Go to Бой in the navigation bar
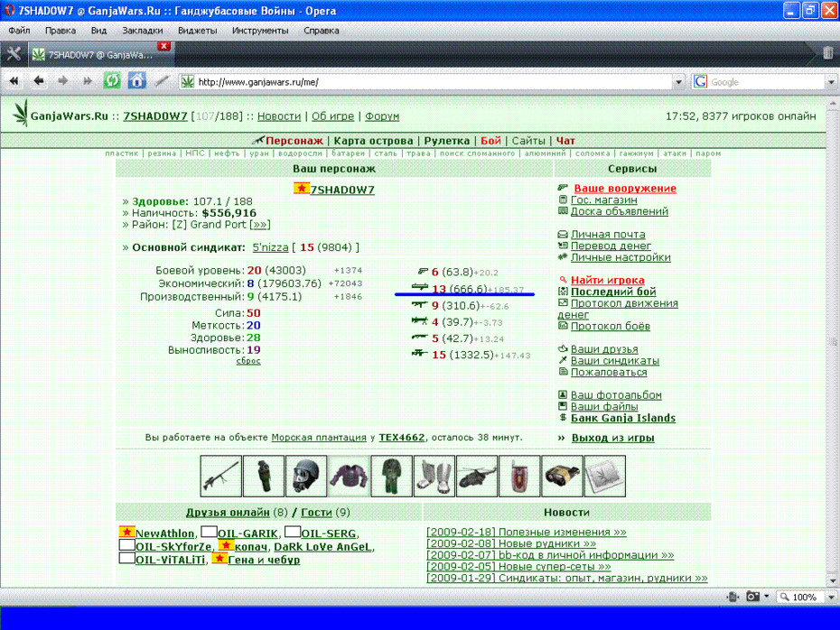The height and width of the screenshot is (630, 840). pos(490,141)
